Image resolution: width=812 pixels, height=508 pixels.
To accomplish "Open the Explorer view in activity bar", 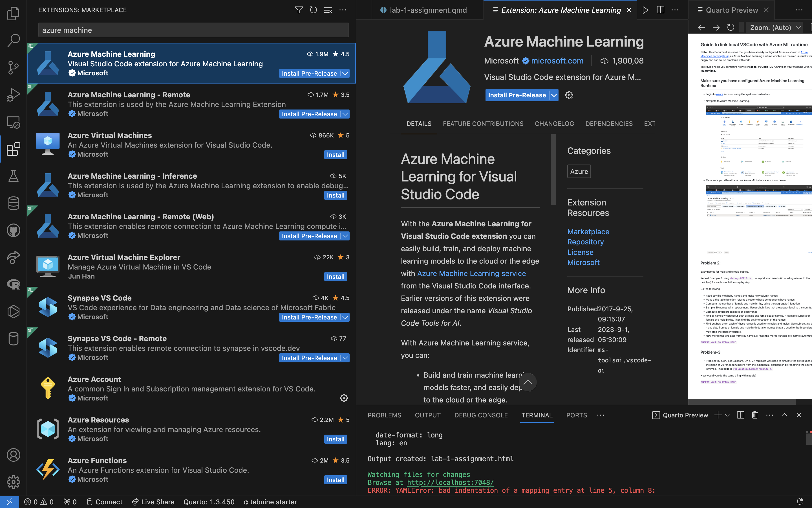I will [14, 14].
